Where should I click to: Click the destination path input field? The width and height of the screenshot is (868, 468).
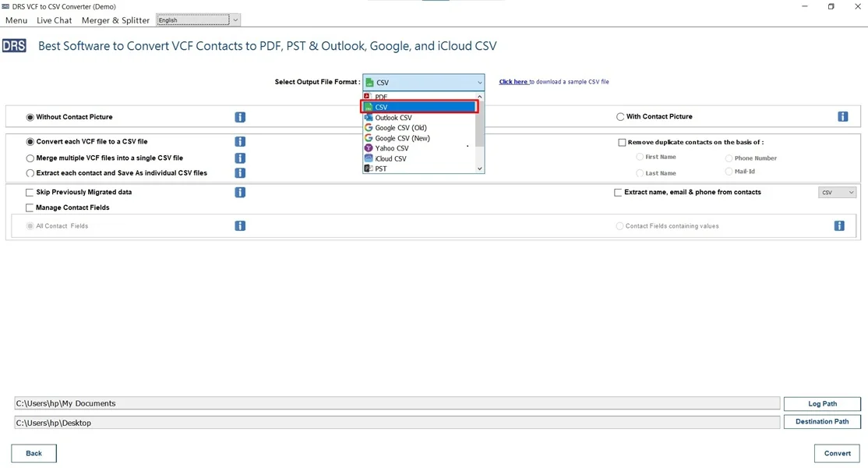390,421
